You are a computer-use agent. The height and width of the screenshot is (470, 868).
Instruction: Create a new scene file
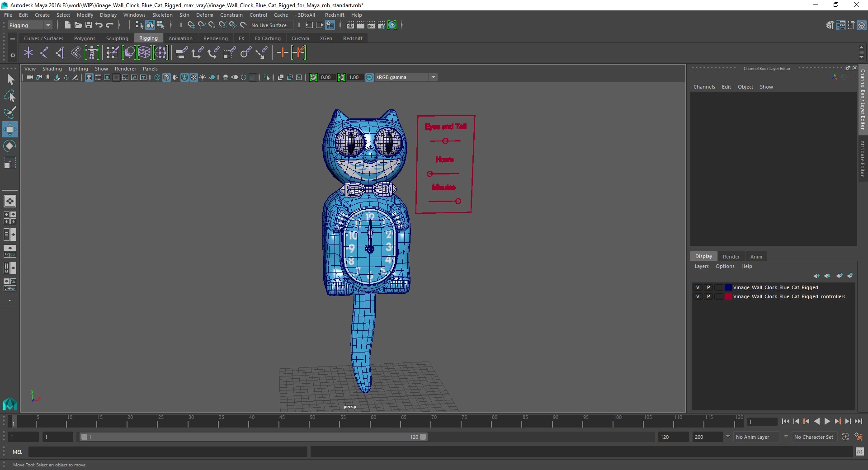click(67, 25)
